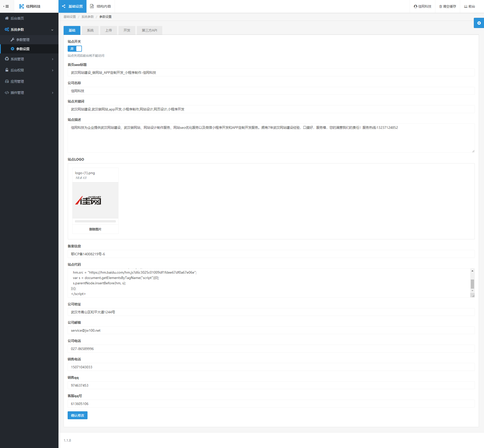The image size is (484, 448).
Task: Focus the 销售qq input field
Action: click(271, 385)
